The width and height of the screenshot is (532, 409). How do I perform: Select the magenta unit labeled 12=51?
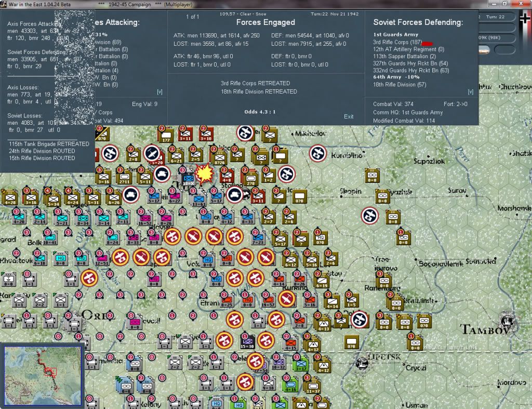click(x=102, y=259)
